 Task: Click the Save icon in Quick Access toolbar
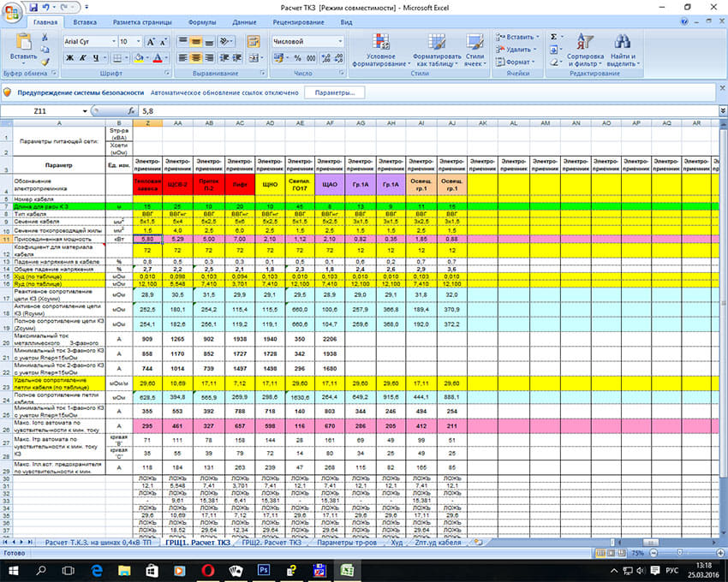[33, 6]
